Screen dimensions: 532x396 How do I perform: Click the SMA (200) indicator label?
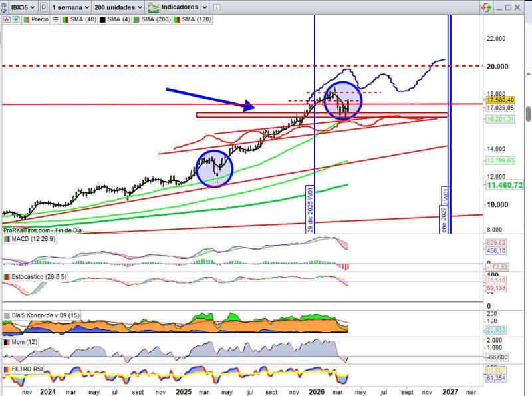(156, 19)
